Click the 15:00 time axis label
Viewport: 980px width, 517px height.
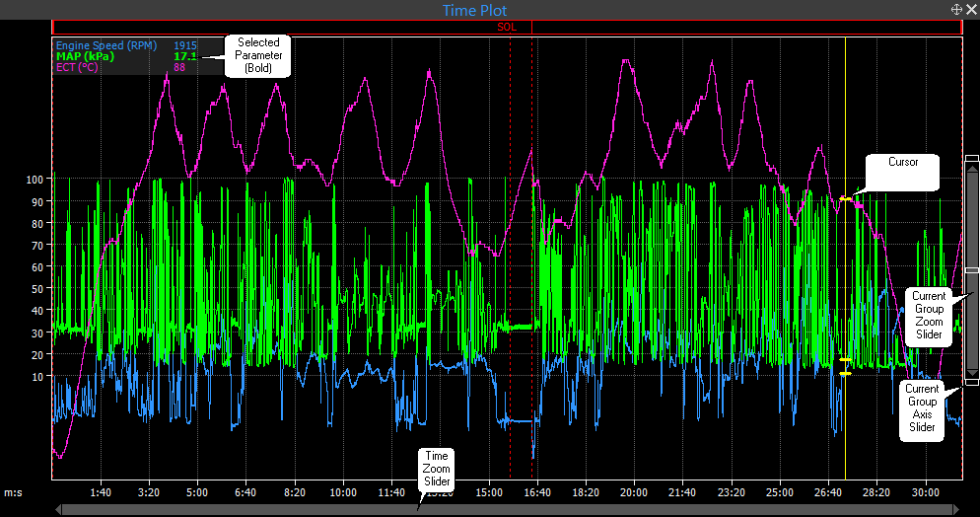pyautogui.click(x=489, y=492)
